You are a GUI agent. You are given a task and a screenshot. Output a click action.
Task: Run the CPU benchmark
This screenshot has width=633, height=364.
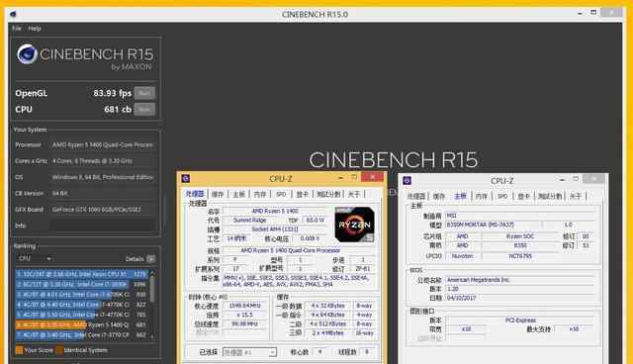click(x=144, y=110)
